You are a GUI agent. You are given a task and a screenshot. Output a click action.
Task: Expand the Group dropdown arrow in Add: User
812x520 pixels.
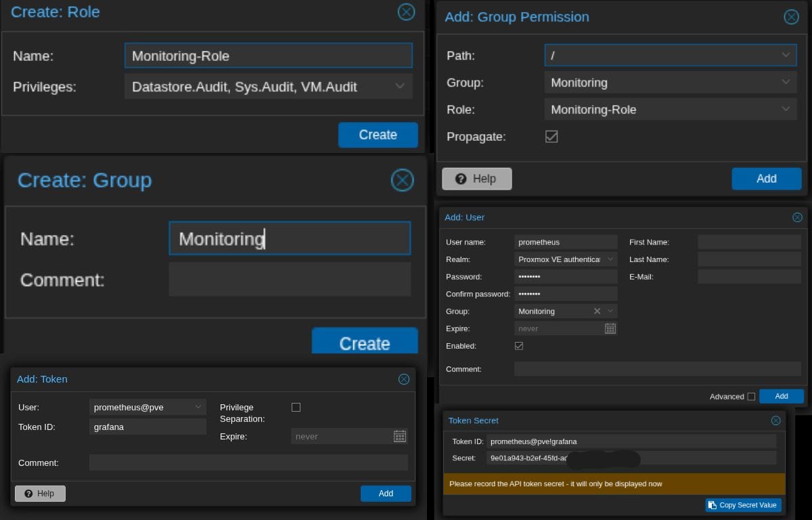click(x=610, y=311)
